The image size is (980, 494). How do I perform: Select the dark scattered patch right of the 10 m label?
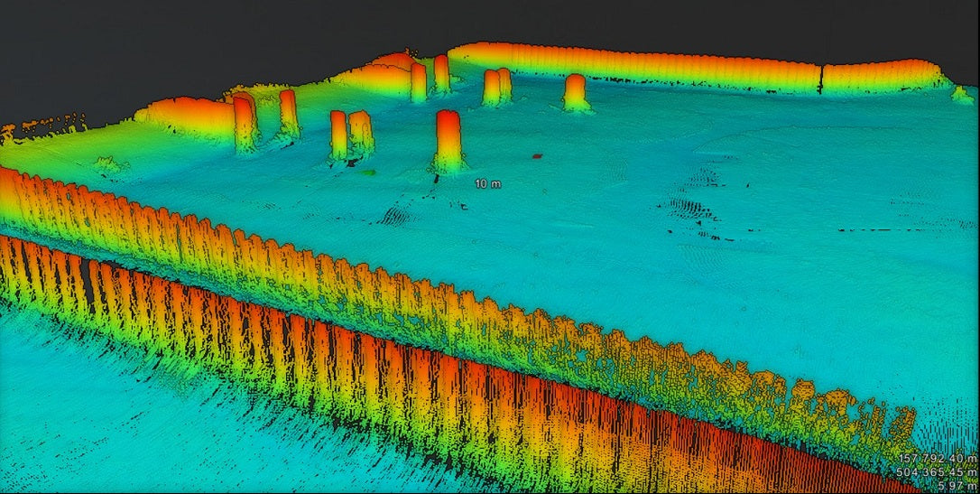click(695, 210)
